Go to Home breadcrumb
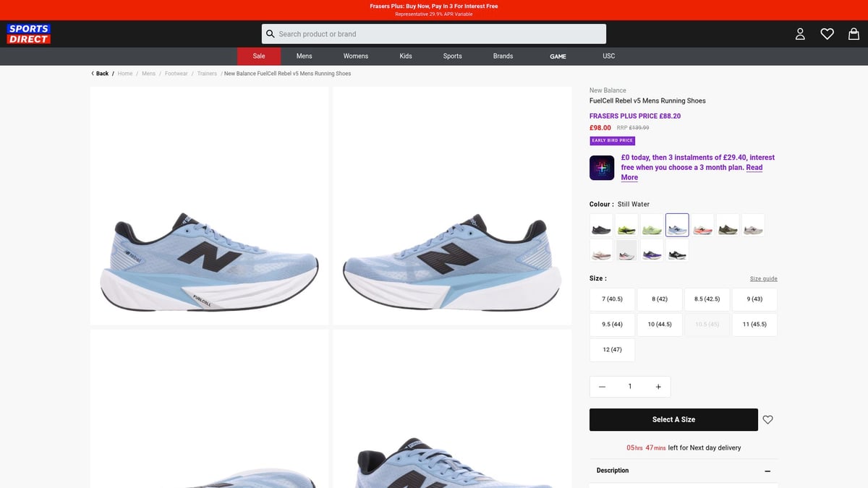The width and height of the screenshot is (868, 488). 125,74
